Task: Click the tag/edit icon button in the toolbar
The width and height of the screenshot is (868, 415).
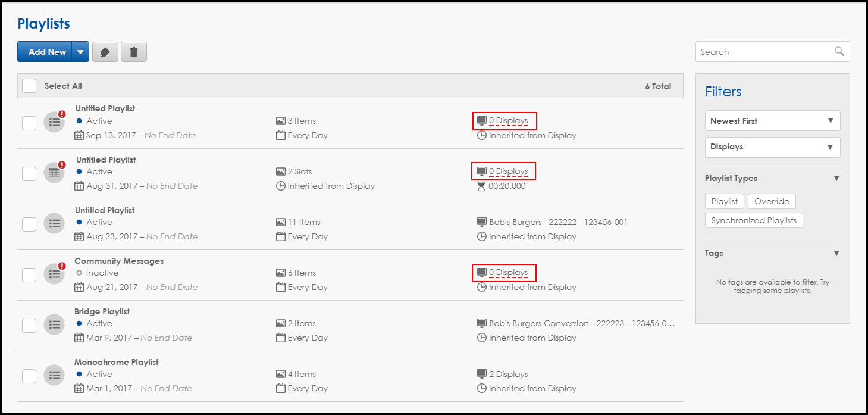Action: [x=105, y=52]
